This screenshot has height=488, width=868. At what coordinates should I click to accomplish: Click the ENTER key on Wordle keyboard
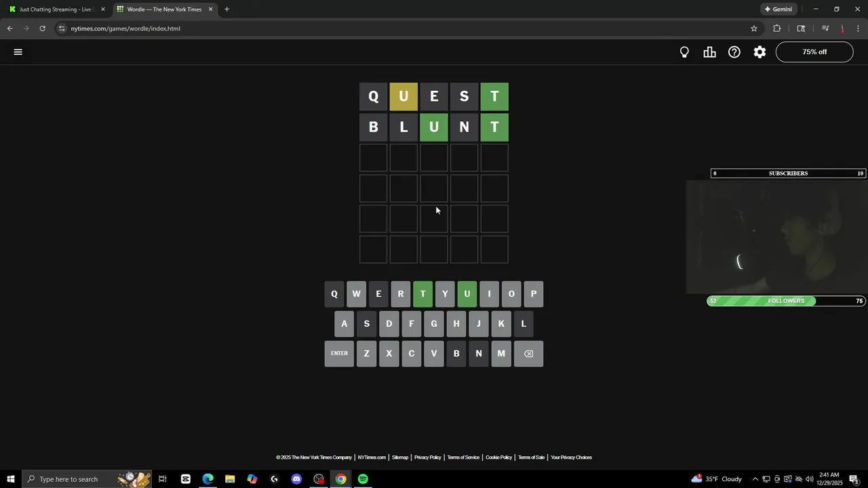click(x=339, y=353)
